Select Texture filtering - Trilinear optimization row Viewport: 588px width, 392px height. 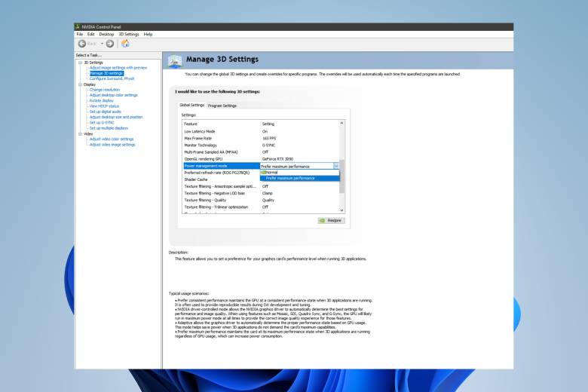261,207
